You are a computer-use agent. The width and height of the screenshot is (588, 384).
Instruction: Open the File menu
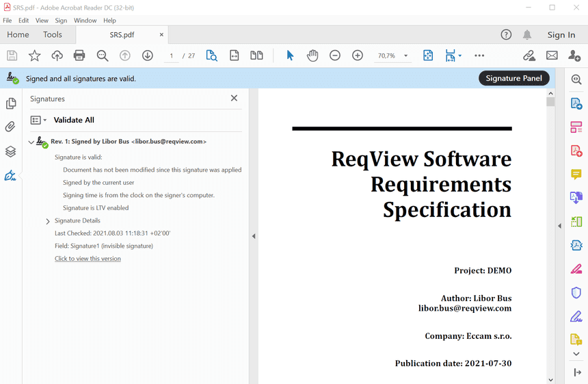coord(7,21)
